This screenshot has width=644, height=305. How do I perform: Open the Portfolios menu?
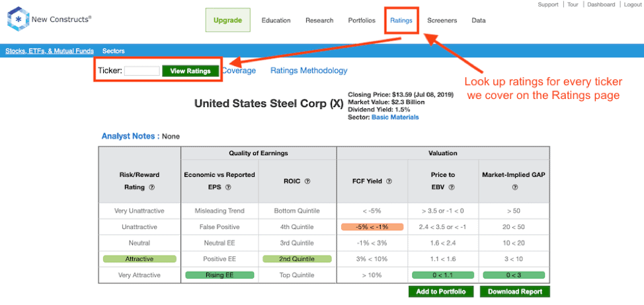click(x=362, y=20)
